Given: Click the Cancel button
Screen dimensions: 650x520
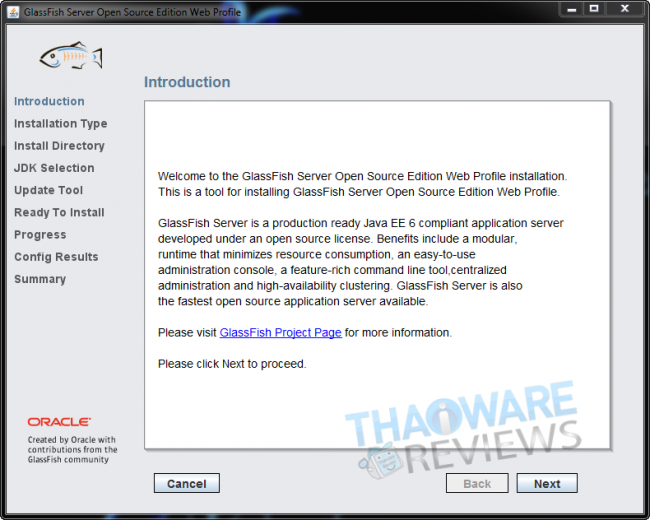Looking at the screenshot, I should (x=187, y=483).
